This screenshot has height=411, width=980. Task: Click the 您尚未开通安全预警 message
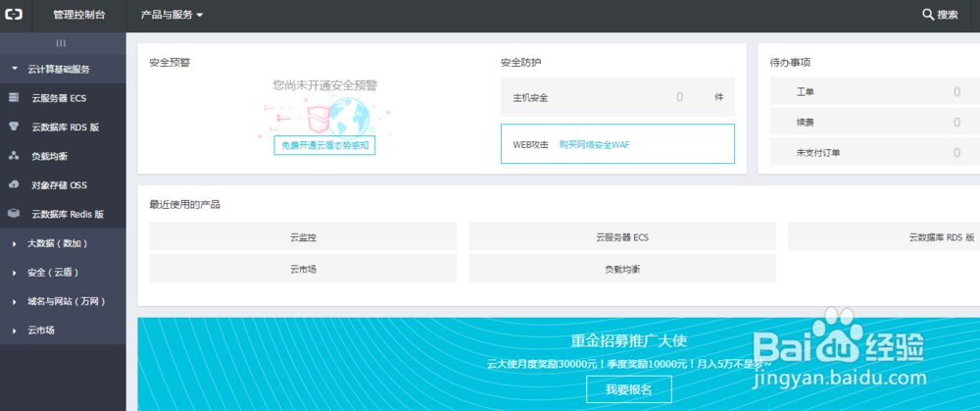(324, 85)
